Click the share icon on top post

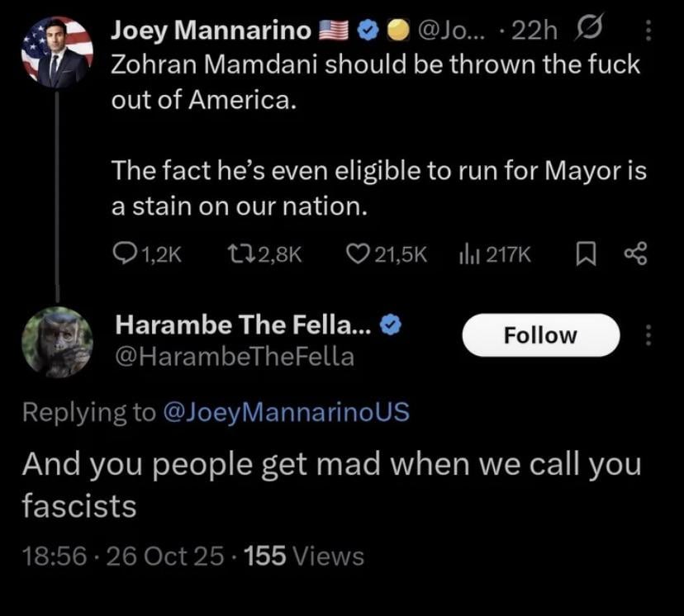coord(634,255)
